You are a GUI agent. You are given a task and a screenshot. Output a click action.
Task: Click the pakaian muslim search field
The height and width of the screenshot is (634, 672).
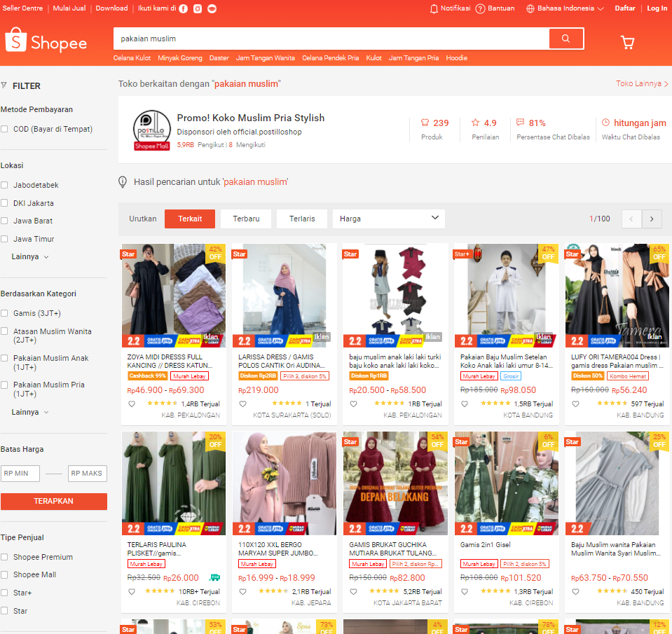tap(331, 39)
